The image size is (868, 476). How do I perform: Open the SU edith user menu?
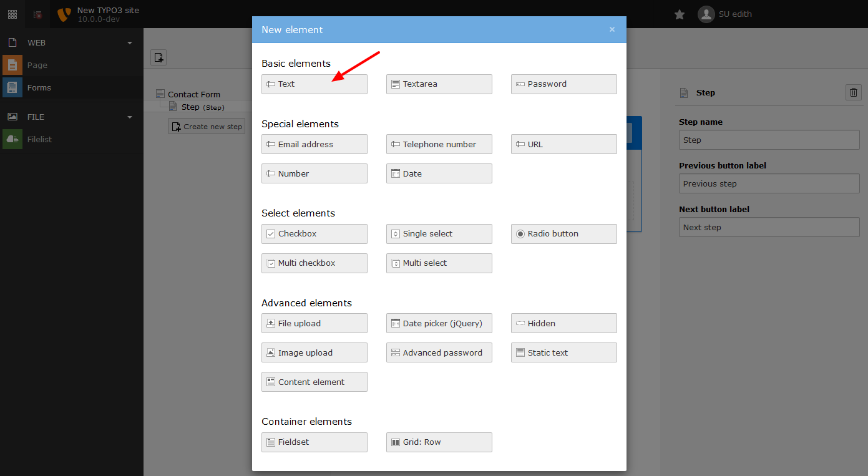724,14
